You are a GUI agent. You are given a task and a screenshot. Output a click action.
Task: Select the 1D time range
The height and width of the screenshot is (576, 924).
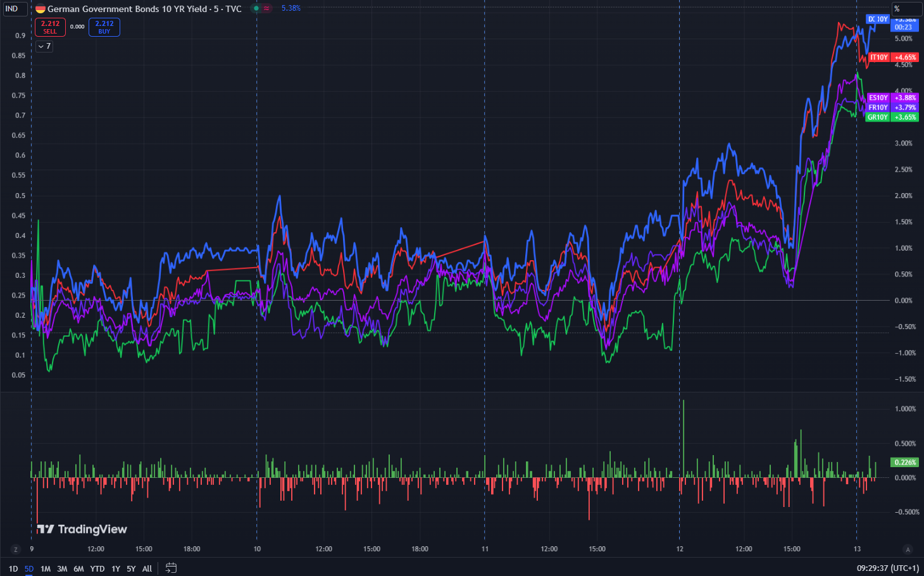pyautogui.click(x=13, y=568)
